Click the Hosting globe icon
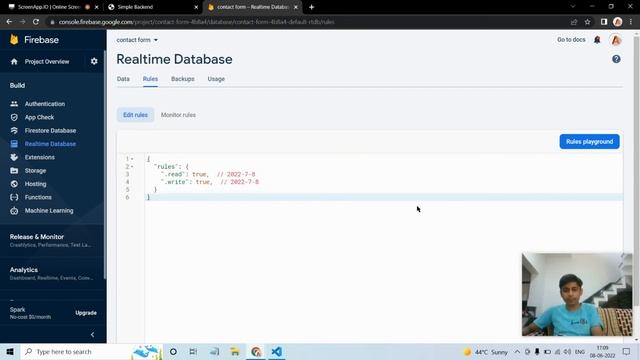The image size is (640, 360). coord(14,184)
